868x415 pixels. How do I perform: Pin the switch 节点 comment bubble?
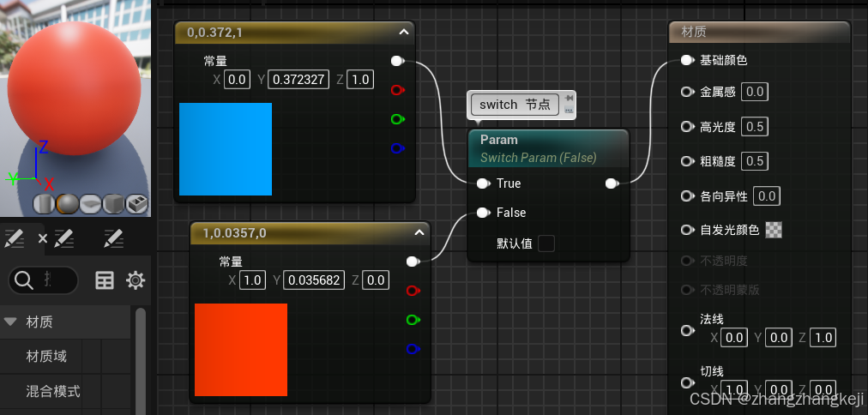click(x=569, y=99)
